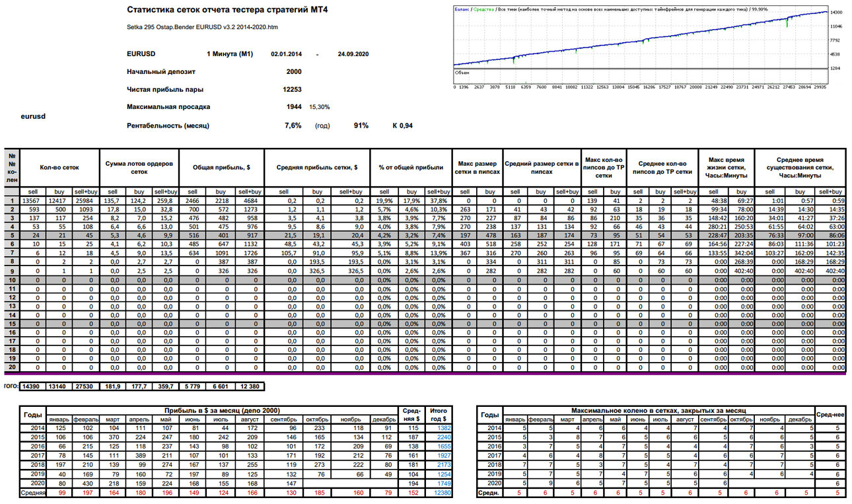The width and height of the screenshot is (852, 504).
Task: Click the "Макс размер сетки в пипсах" header
Action: (478, 168)
